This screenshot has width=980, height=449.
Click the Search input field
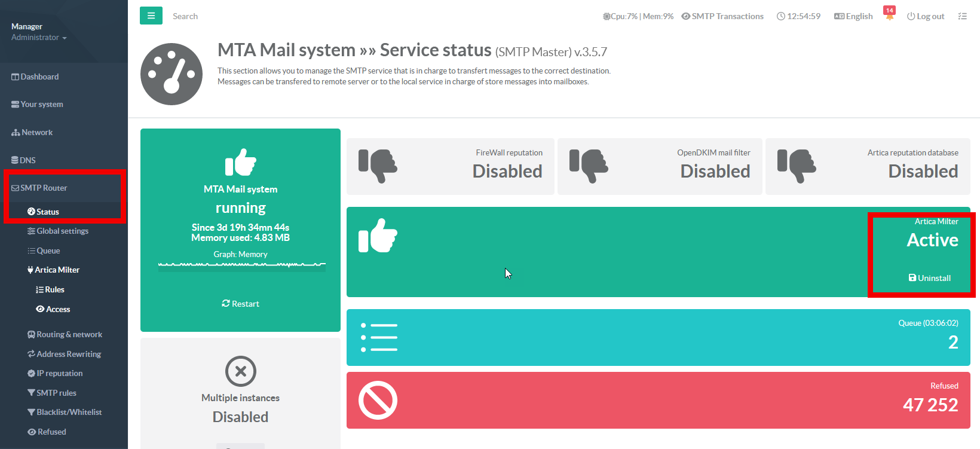point(239,16)
